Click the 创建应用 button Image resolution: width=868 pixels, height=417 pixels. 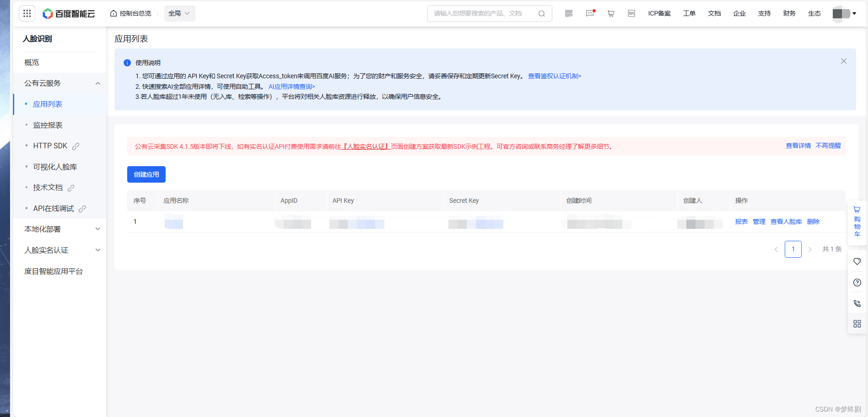[x=146, y=174]
